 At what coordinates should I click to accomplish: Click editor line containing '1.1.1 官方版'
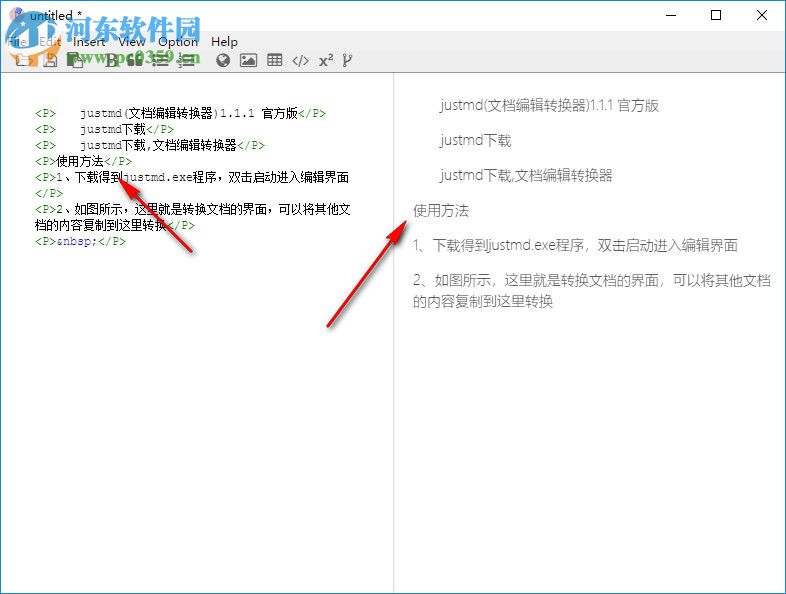[180, 113]
